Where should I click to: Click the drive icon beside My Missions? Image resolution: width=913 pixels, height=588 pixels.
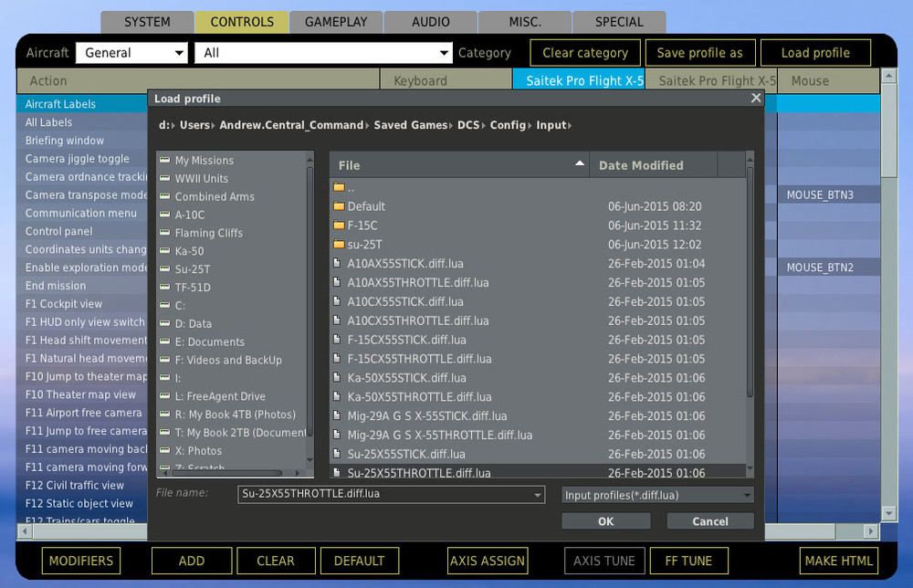pos(164,160)
